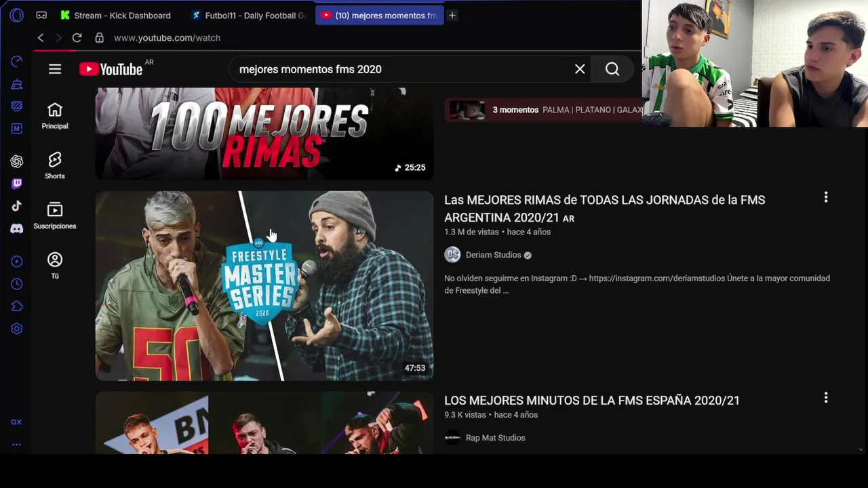The height and width of the screenshot is (488, 868).
Task: Open Twitch from the Opera sidebar
Action: tap(17, 184)
